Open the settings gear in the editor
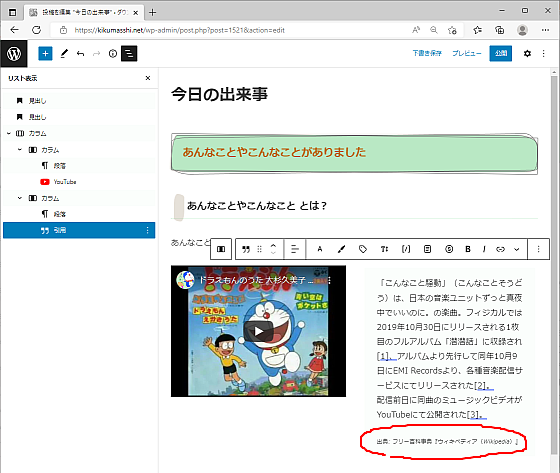The image size is (560, 473). 527,54
